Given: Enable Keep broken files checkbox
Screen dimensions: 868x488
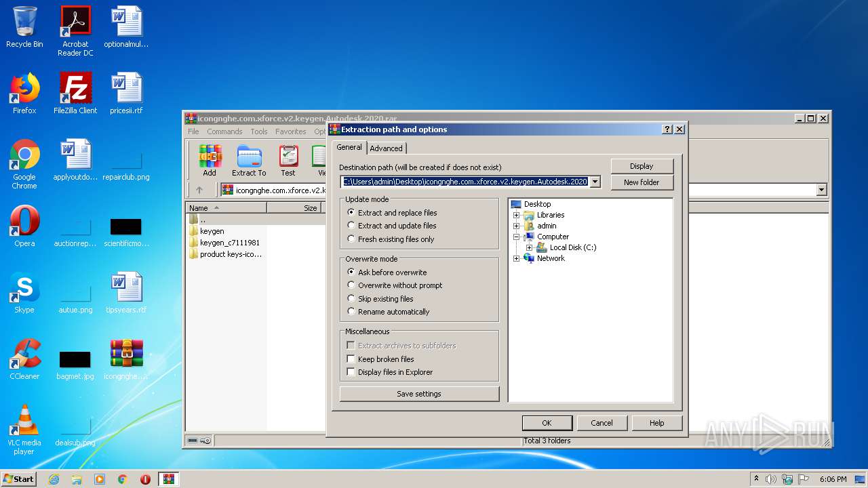Looking at the screenshot, I should coord(351,359).
